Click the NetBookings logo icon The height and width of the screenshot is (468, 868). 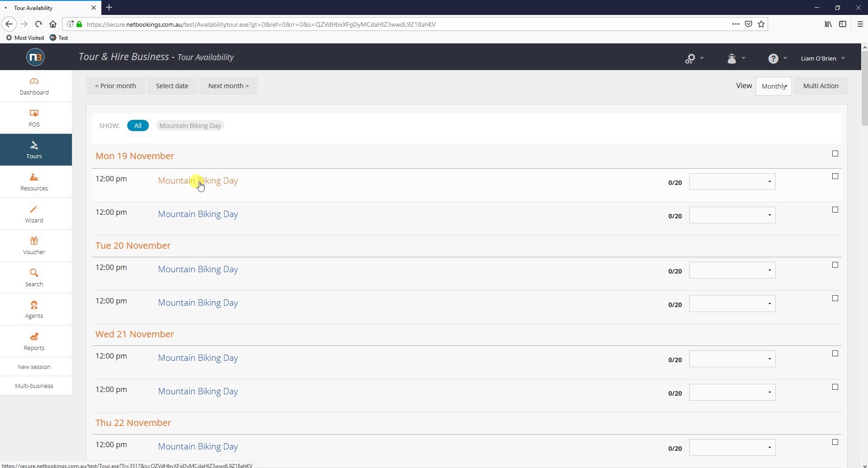tap(35, 57)
